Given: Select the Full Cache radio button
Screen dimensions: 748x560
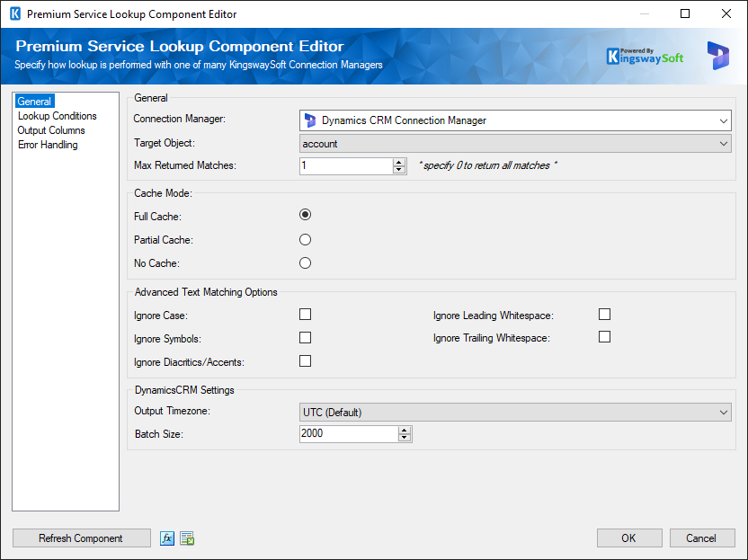Looking at the screenshot, I should (x=306, y=215).
